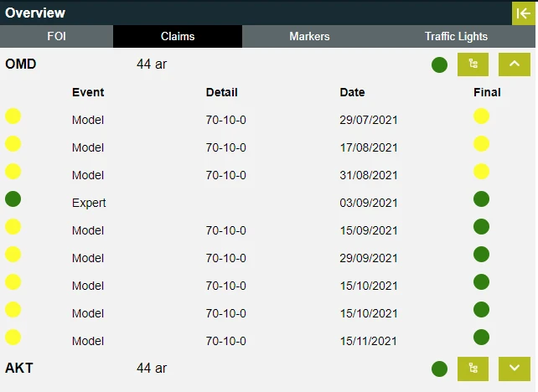Select the Expert event dated 03/09/2021
The height and width of the screenshot is (392, 538).
(89, 203)
